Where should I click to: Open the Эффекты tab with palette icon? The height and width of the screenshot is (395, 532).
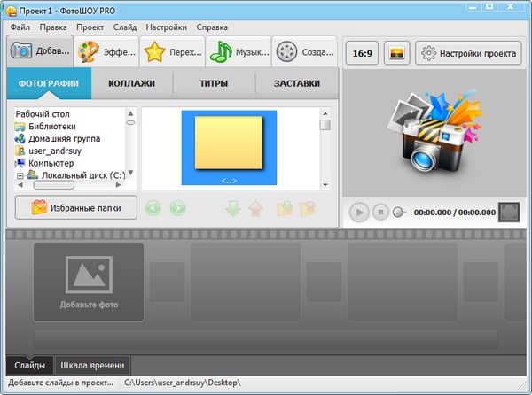[x=105, y=52]
